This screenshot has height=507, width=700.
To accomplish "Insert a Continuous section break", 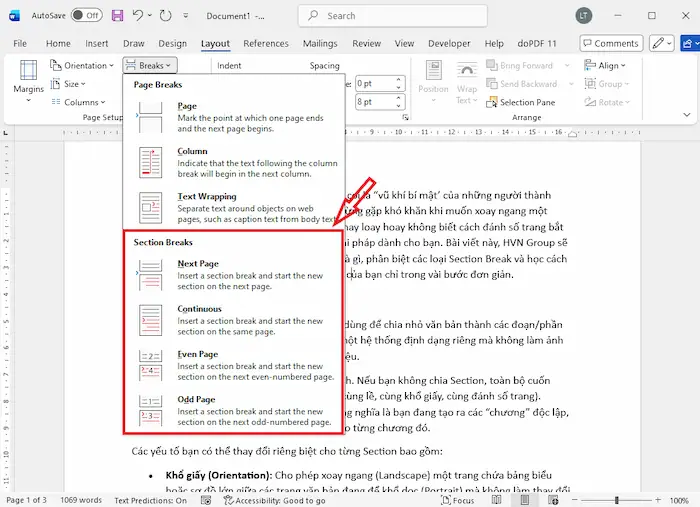I will pyautogui.click(x=233, y=321).
